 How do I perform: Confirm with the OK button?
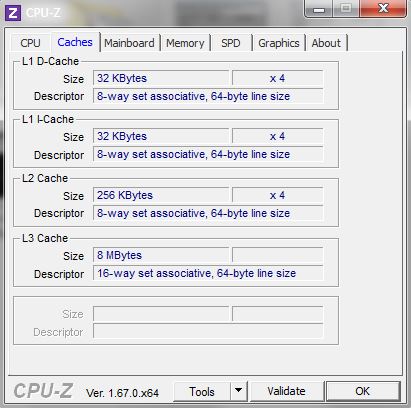pos(363,391)
